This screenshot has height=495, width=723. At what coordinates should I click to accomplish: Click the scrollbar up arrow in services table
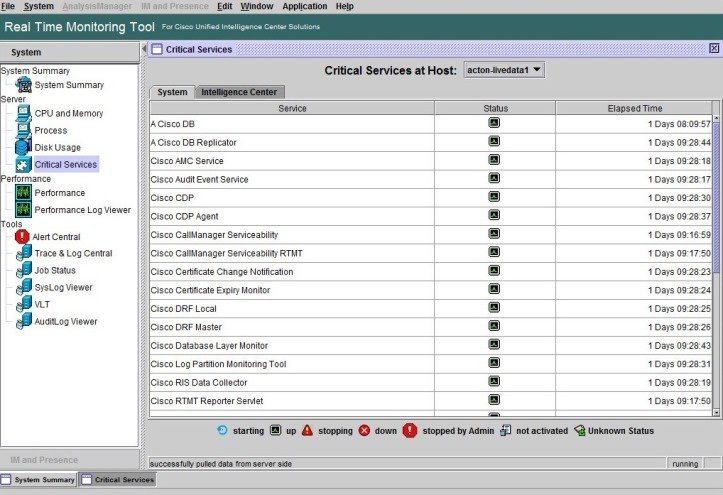click(716, 118)
